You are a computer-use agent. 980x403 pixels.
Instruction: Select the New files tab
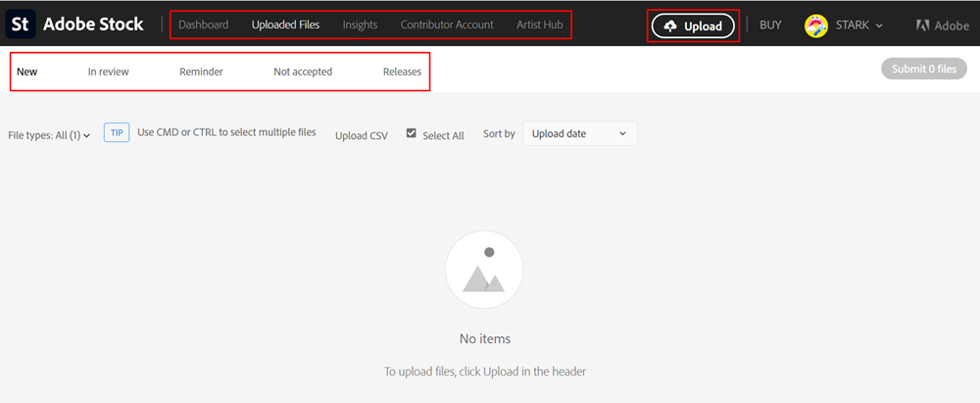(x=26, y=72)
